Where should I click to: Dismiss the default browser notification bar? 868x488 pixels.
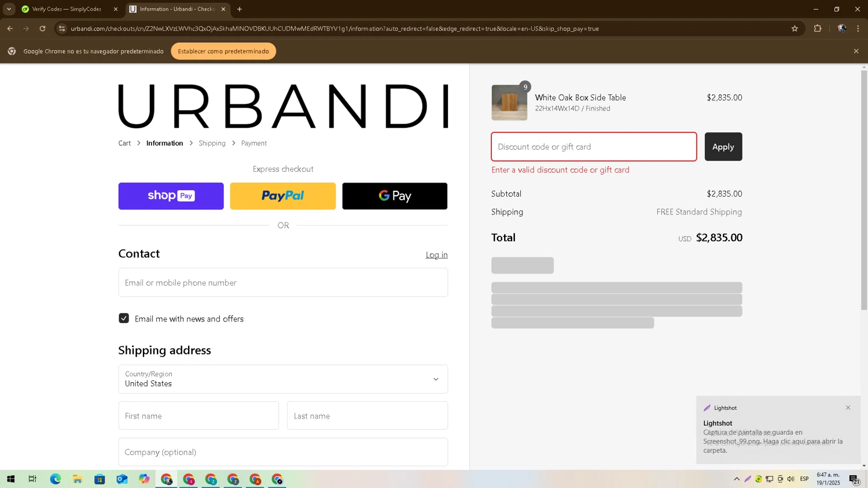point(856,51)
